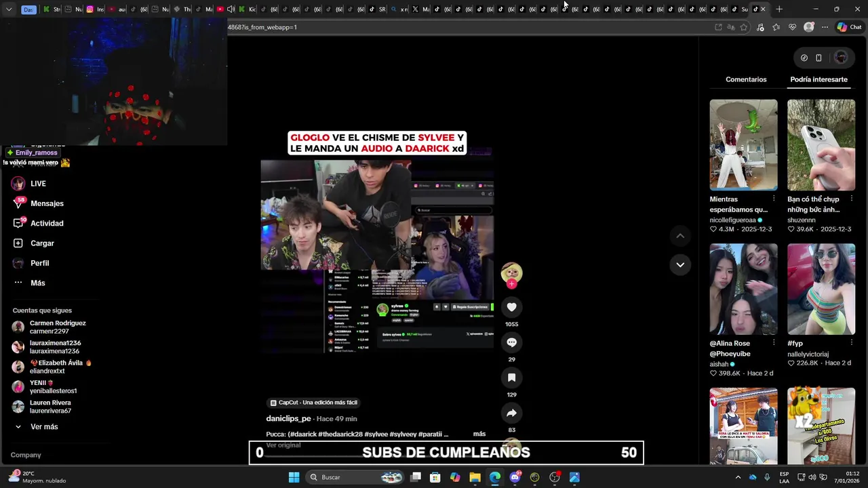Click the CapCut easier editing tag
This screenshot has width=868, height=488.
click(x=313, y=403)
